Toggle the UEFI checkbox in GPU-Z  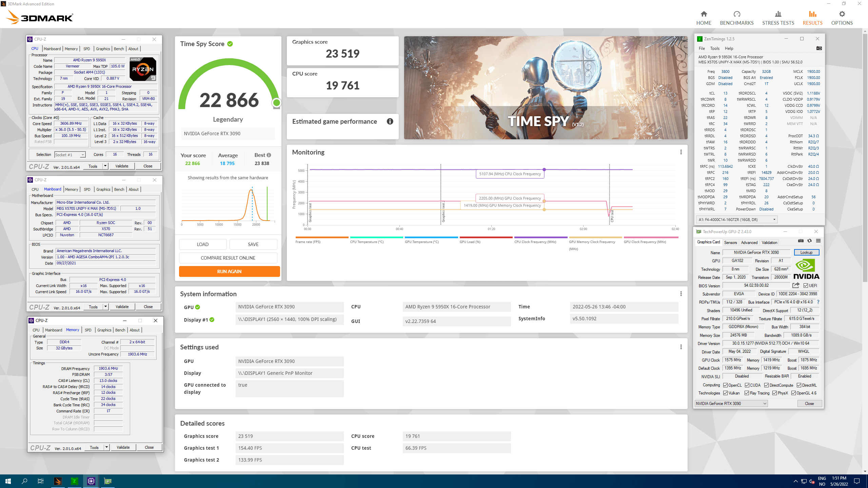[x=806, y=286]
